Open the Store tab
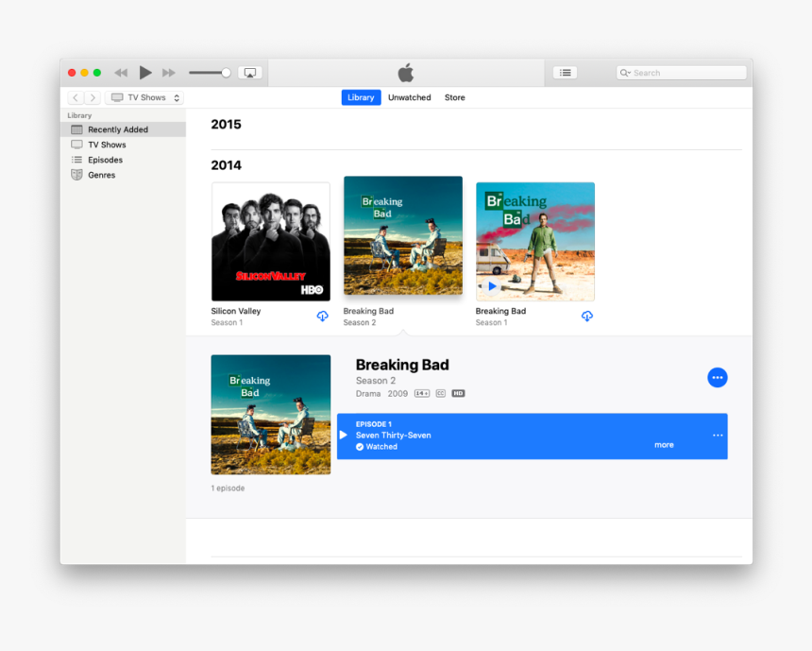Viewport: 812px width, 651px height. tap(455, 97)
